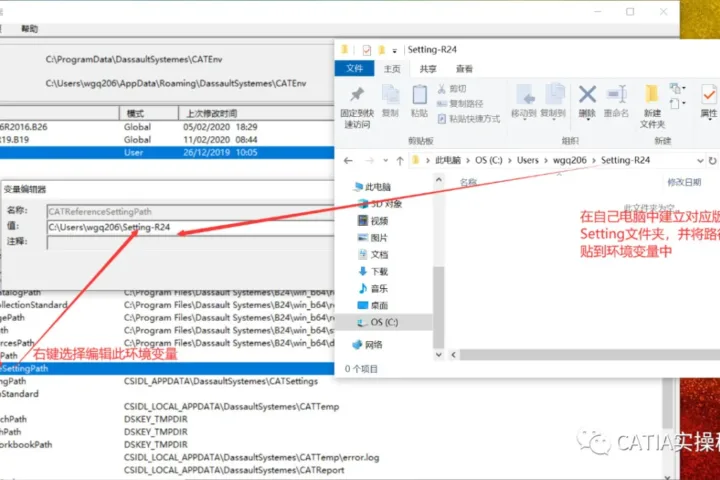
Task: Open the New Item dropdown icon
Action: point(677,88)
